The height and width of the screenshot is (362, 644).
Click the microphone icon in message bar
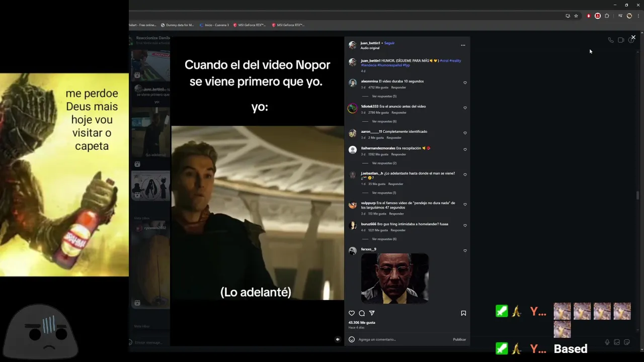607,342
